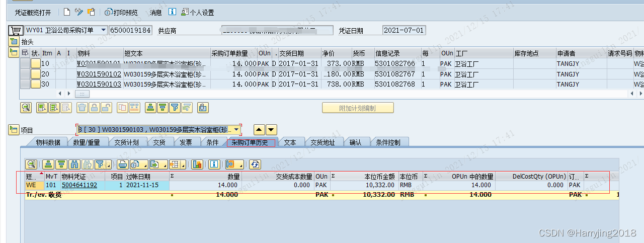Image resolution: width=644 pixels, height=243 pixels.
Task: Go to next item with down arrow
Action: [x=271, y=130]
